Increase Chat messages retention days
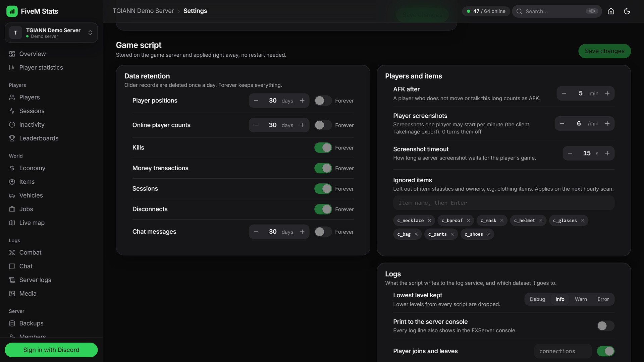644x362 pixels. (302, 232)
